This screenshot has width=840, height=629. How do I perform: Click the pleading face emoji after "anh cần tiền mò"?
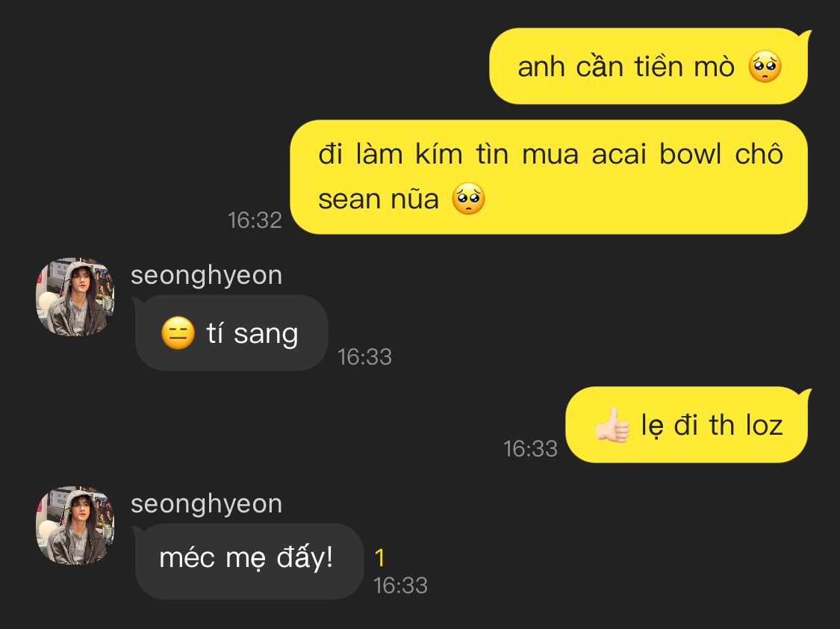765,67
